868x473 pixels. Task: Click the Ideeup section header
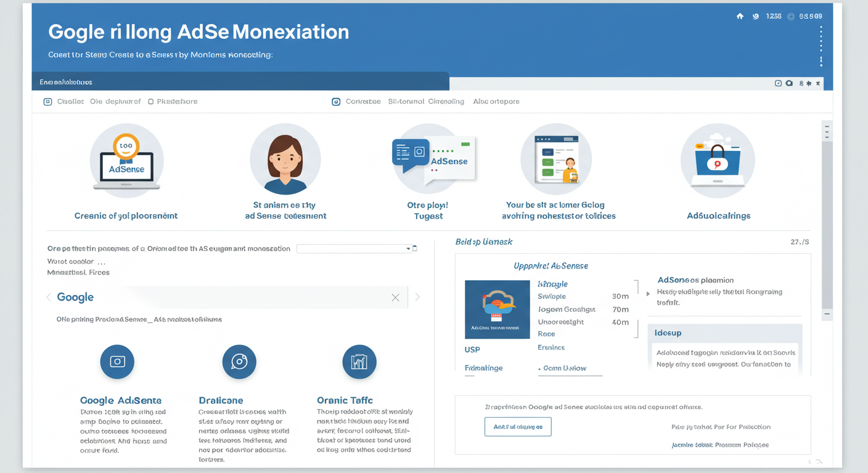(x=724, y=333)
